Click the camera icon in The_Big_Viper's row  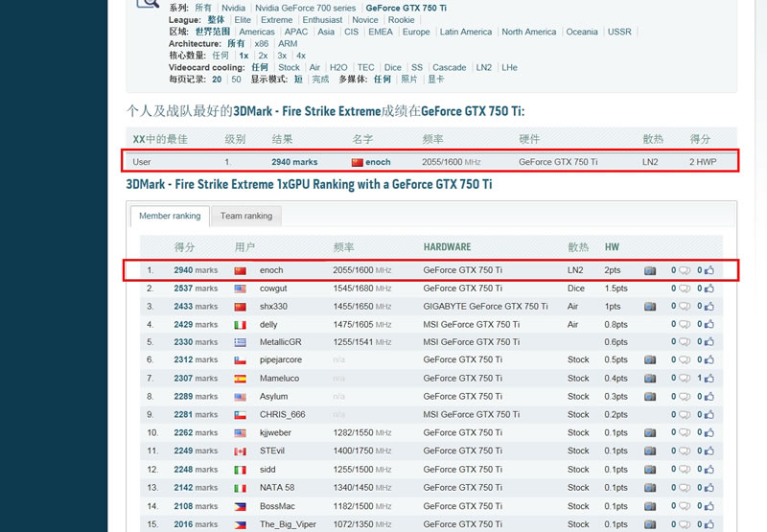click(x=650, y=524)
